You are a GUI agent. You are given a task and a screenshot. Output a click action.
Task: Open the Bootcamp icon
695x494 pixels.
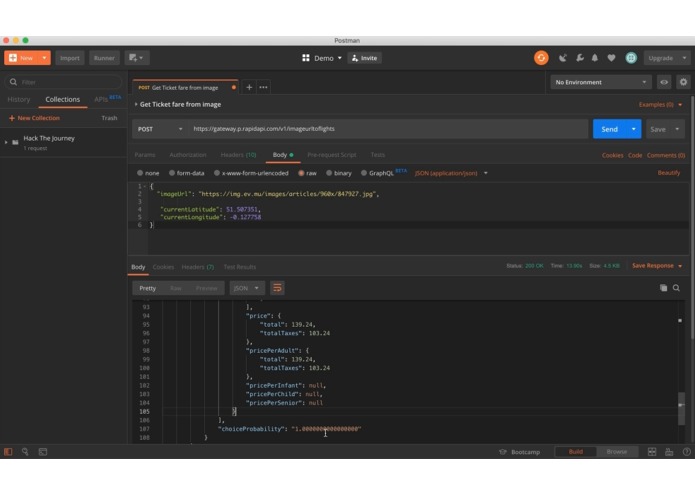tap(503, 451)
